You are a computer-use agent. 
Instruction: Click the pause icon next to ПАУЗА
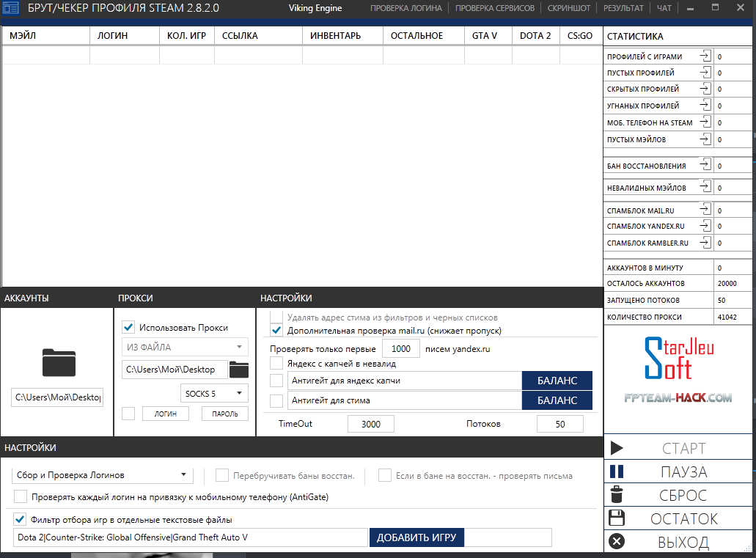click(x=617, y=471)
